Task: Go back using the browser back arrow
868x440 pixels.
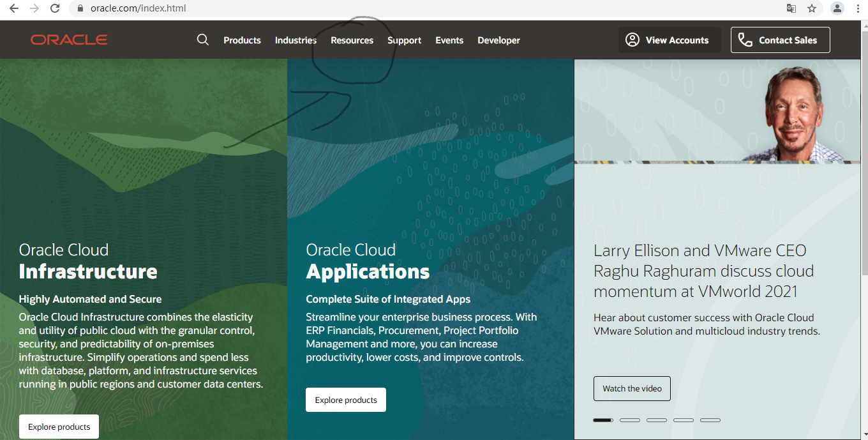Action: [x=13, y=8]
